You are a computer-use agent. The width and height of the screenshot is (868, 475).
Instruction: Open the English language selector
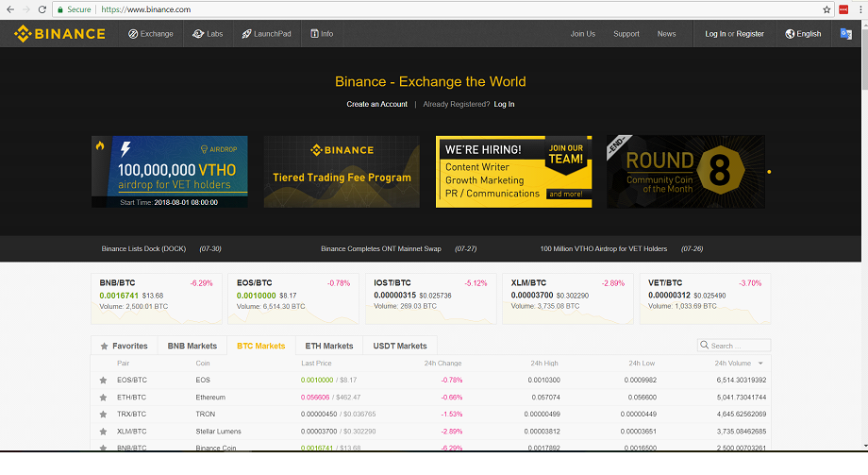pos(803,34)
